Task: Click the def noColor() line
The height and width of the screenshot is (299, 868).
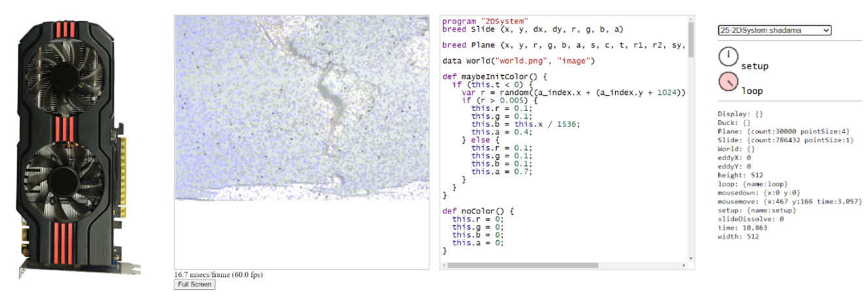Action: click(x=479, y=211)
